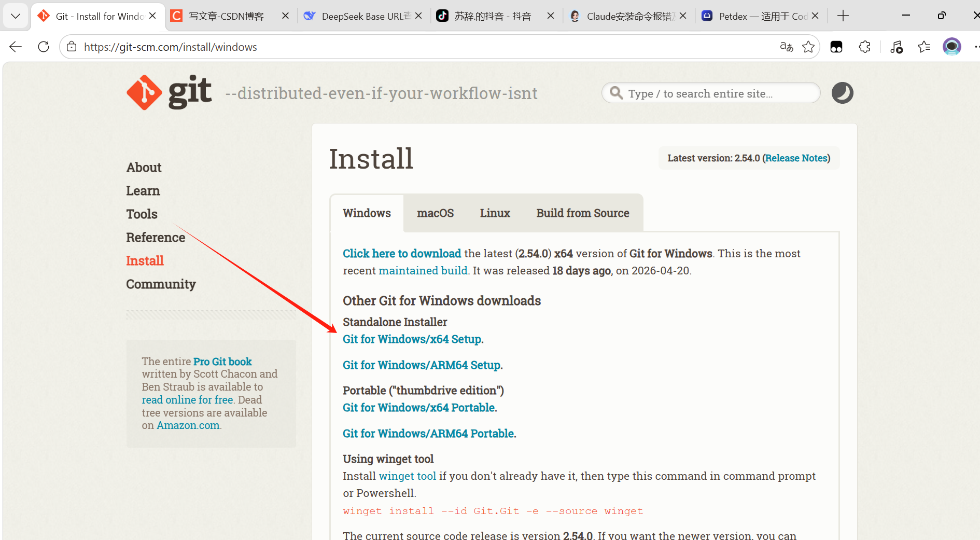This screenshot has width=980, height=540.
Task: Click the search magnifier icon
Action: pos(616,93)
